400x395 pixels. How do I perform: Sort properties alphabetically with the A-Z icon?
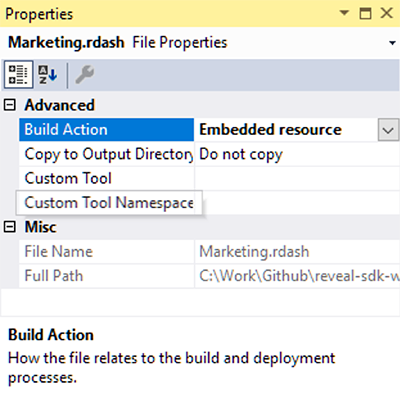48,74
